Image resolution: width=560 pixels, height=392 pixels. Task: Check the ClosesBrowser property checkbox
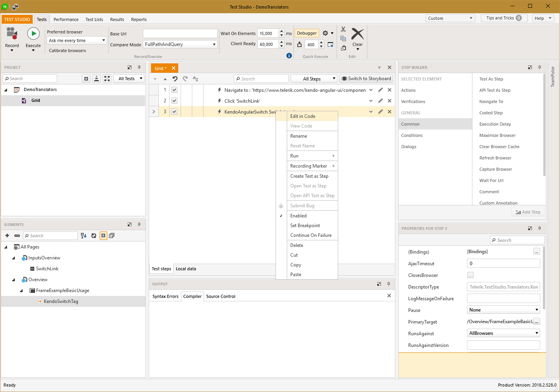coord(470,275)
